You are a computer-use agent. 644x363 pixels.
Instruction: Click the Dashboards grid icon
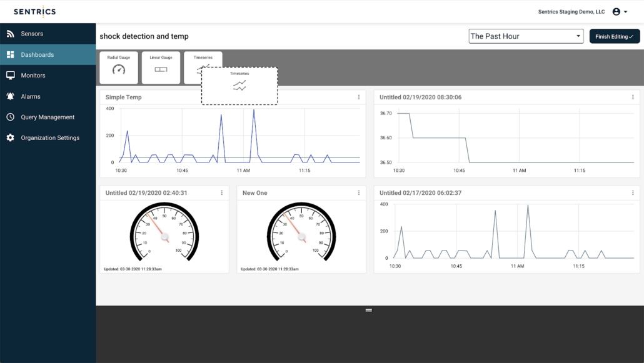point(10,54)
